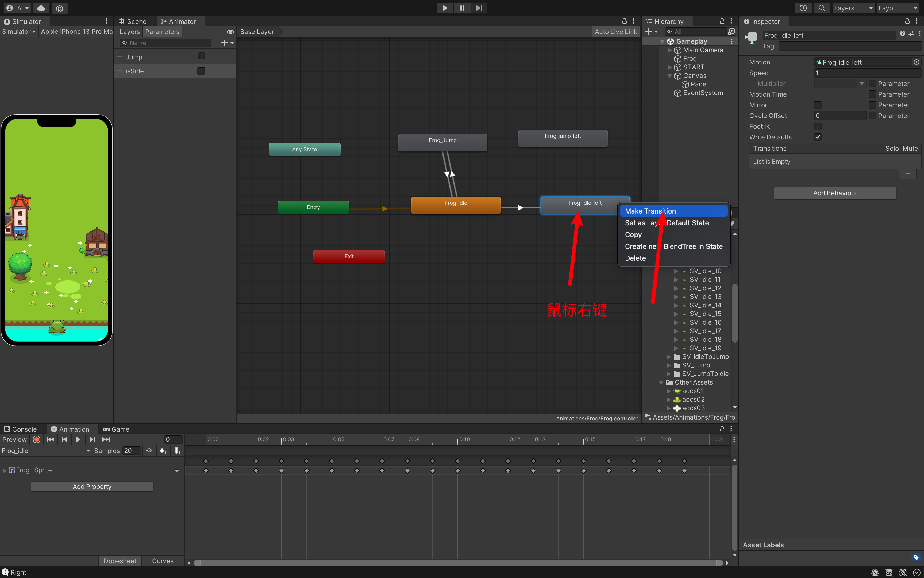The image size is (924, 578).
Task: Toggle the isSide bool checkbox
Action: point(201,71)
